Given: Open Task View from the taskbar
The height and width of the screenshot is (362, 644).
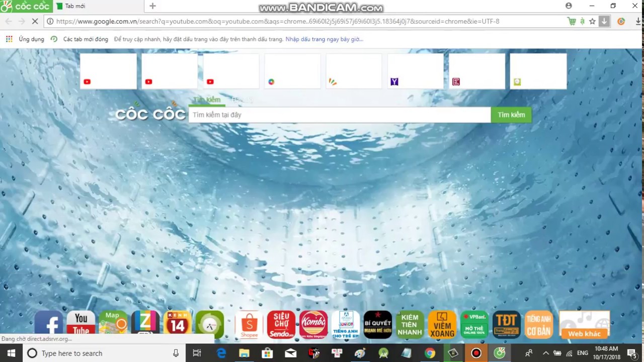Looking at the screenshot, I should click(197, 353).
